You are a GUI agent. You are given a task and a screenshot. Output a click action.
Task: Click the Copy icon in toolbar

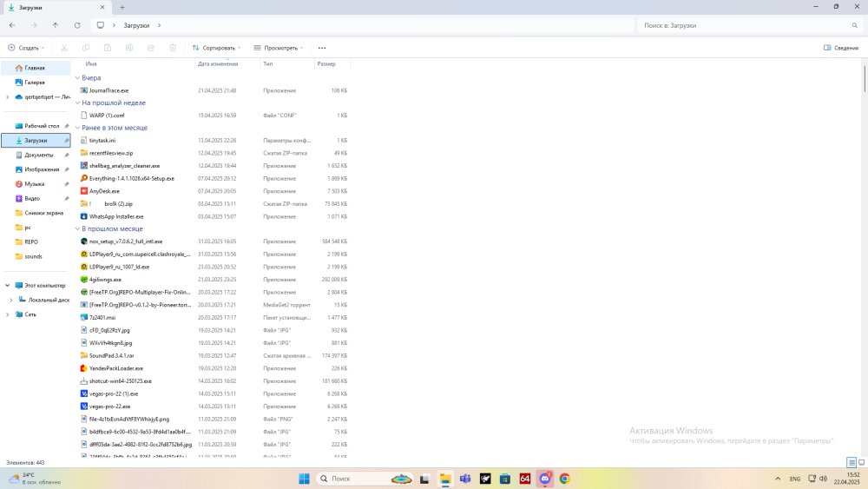pos(86,48)
